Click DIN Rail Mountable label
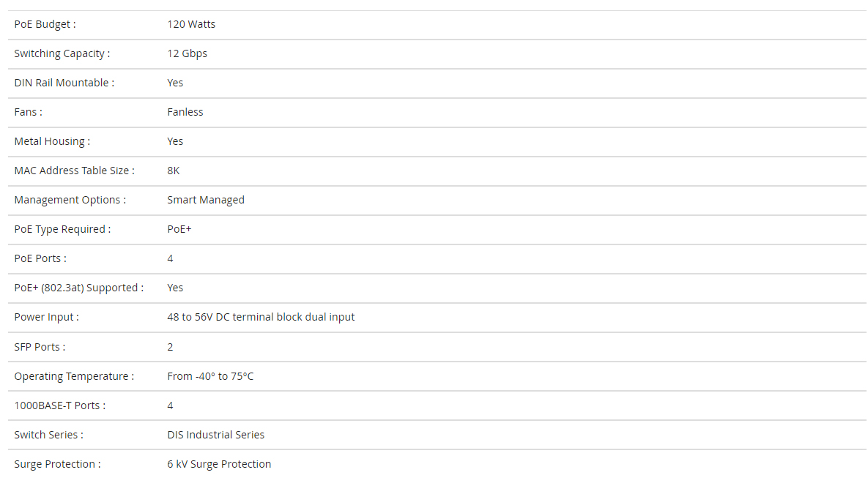The height and width of the screenshot is (486, 868). pos(64,83)
